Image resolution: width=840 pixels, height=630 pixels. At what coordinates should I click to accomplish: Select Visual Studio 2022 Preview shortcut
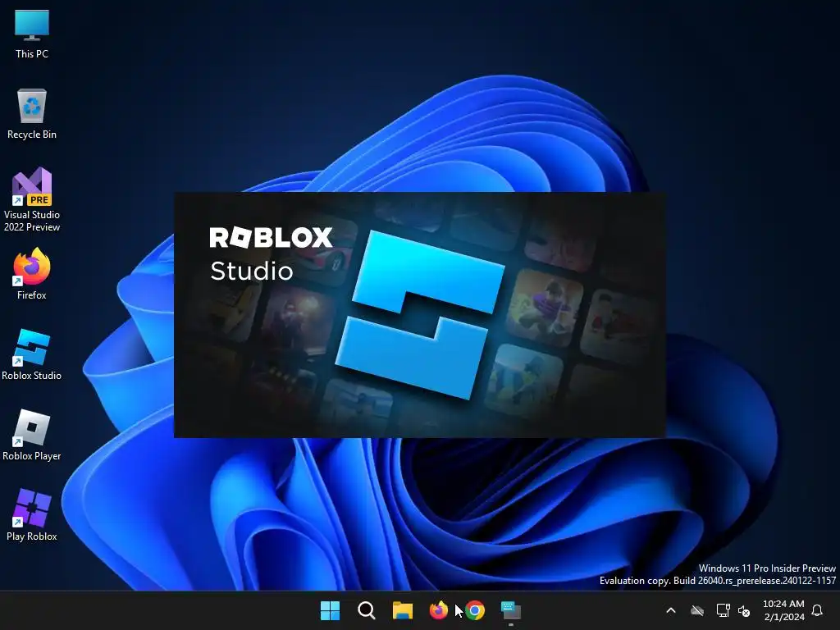coord(32,200)
